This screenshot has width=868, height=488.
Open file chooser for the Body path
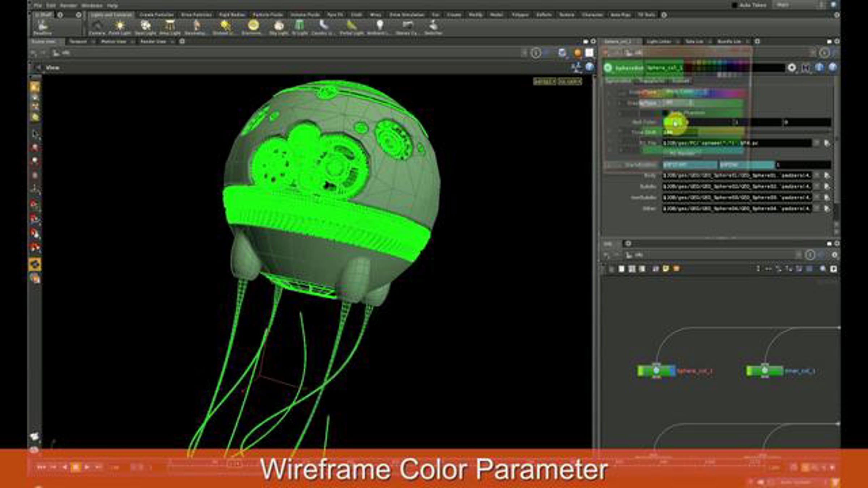pyautogui.click(x=827, y=176)
